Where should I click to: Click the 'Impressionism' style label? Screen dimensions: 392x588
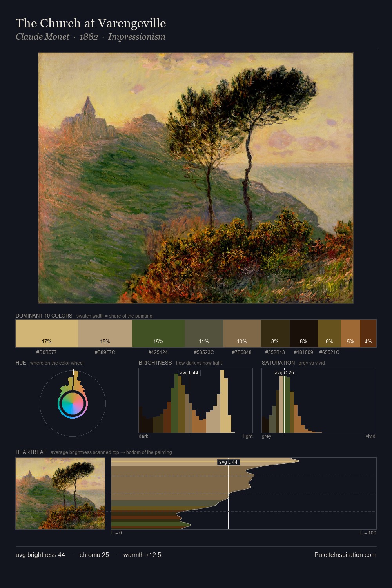coord(137,37)
